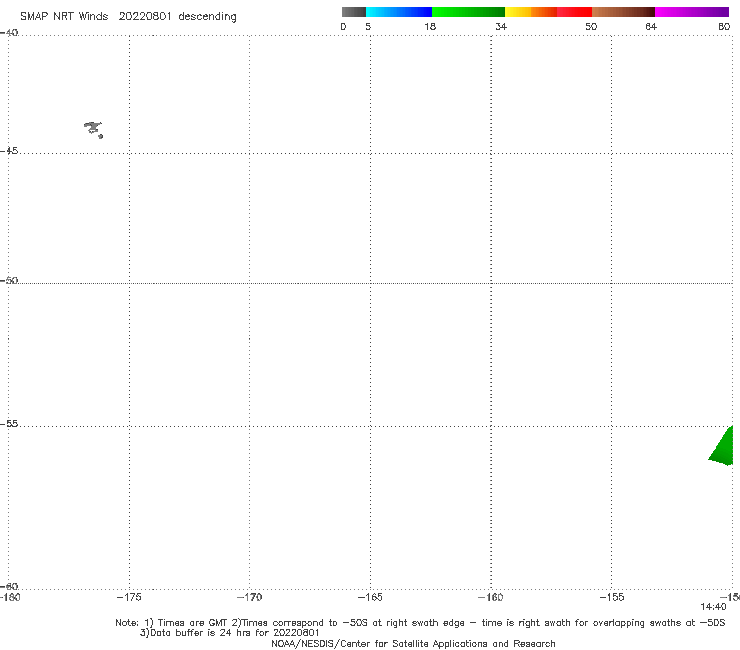Click the 'Times are GMT' note line
Screen dimensions: 740x650
tap(420, 623)
